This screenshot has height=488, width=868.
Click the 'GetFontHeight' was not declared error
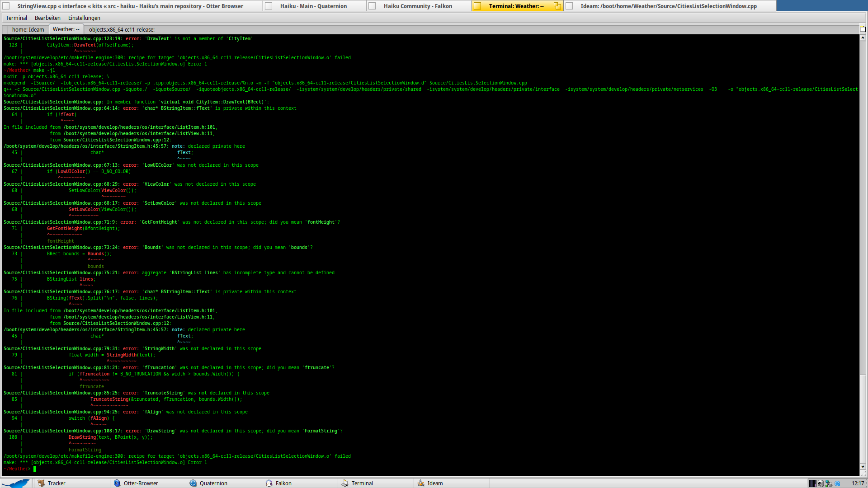pos(172,222)
